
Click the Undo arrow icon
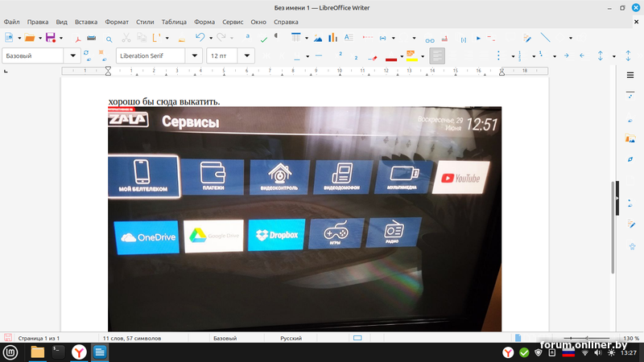point(200,38)
